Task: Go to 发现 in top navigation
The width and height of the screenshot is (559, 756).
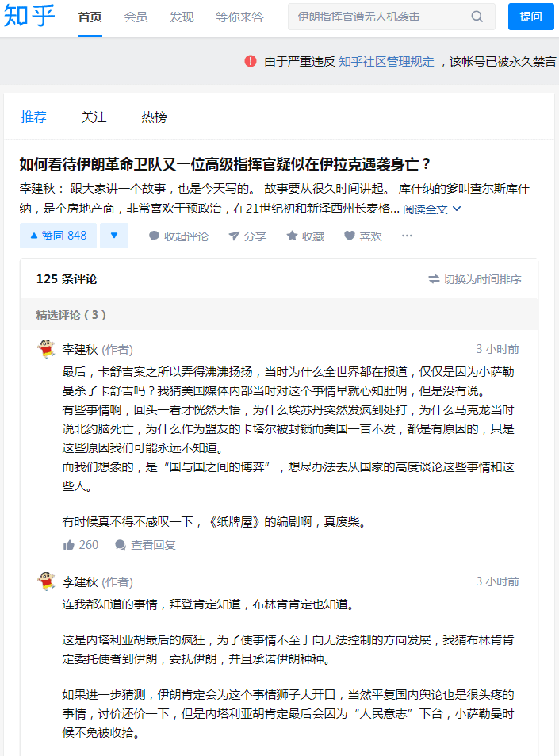Action: 182,17
